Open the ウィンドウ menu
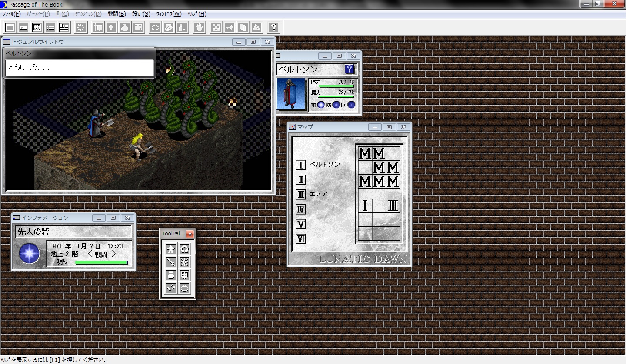The image size is (626, 364). click(170, 13)
